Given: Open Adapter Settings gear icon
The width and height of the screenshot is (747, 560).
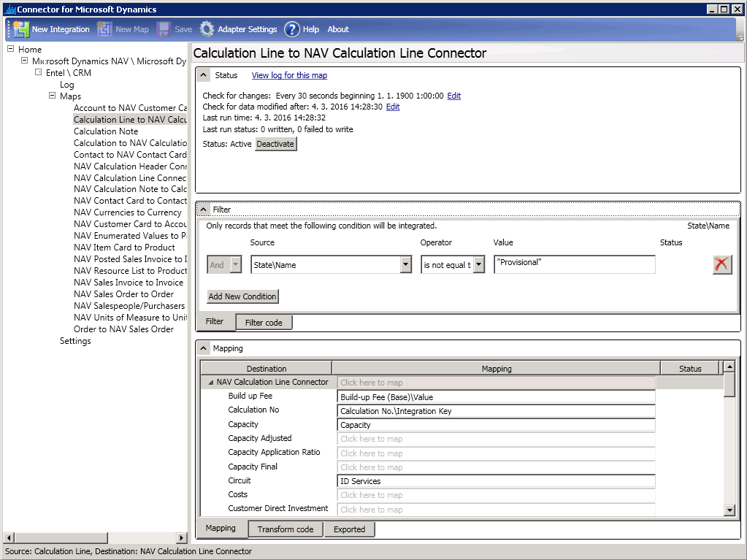Looking at the screenshot, I should pos(207,29).
